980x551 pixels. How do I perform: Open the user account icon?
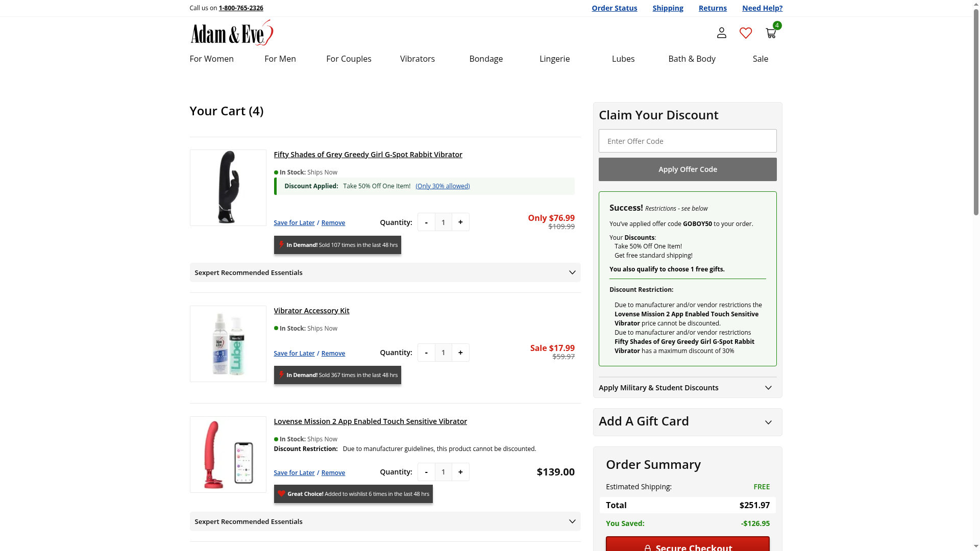(721, 33)
